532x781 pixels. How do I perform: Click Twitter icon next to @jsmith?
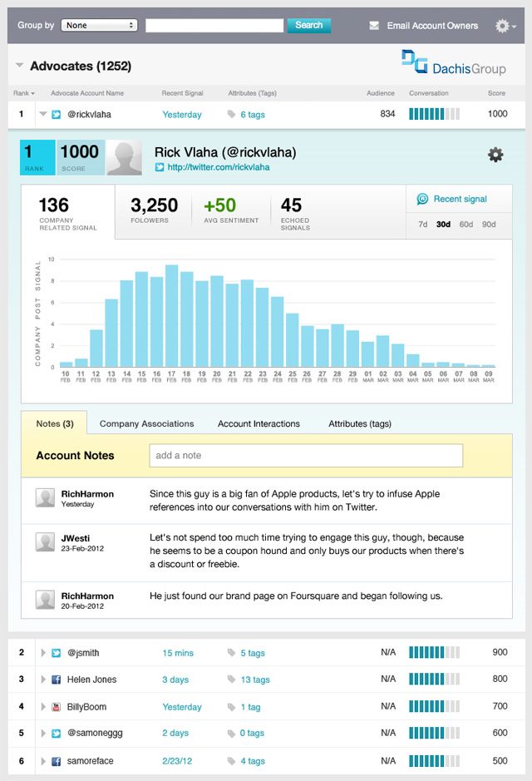(x=57, y=652)
